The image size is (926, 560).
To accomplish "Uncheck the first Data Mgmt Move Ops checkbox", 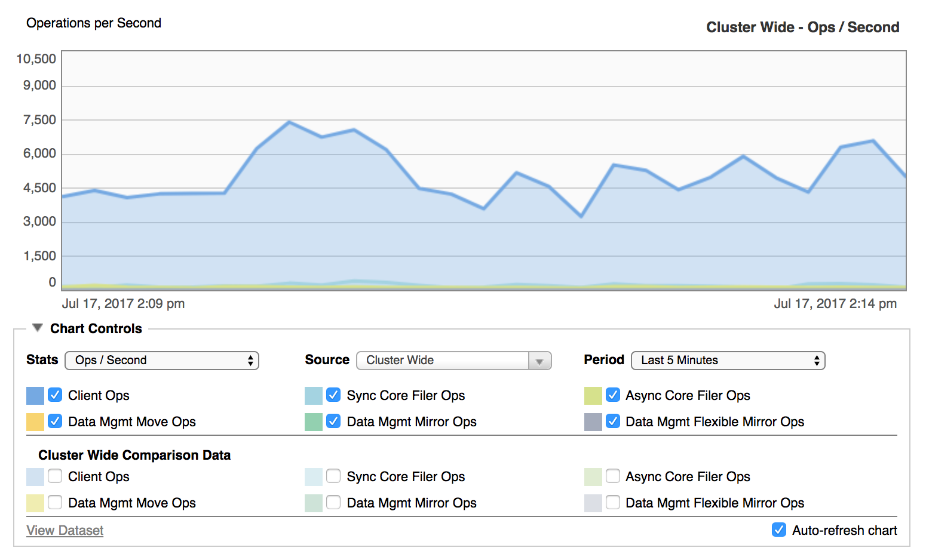I will [x=55, y=421].
